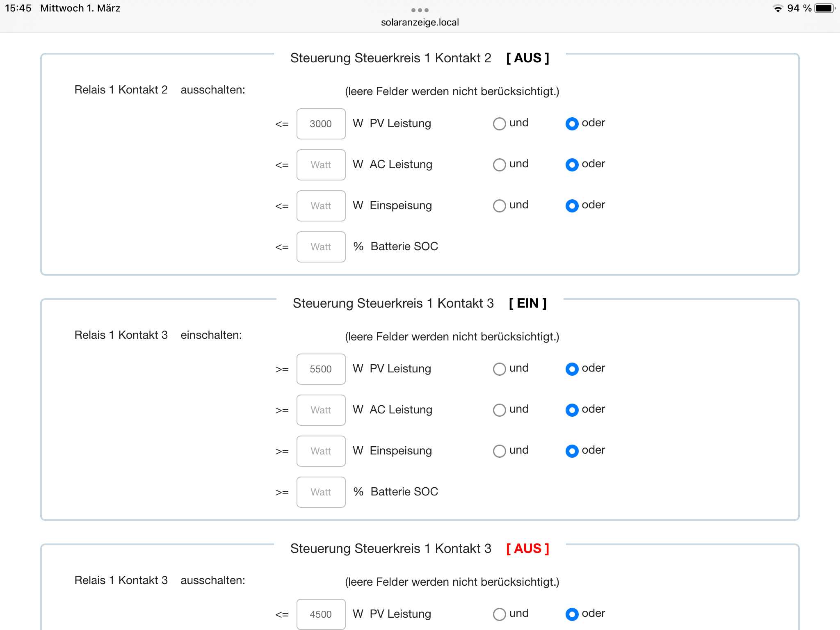This screenshot has height=630, width=840.
Task: Tap the solaranzeige.local address bar
Action: [420, 22]
